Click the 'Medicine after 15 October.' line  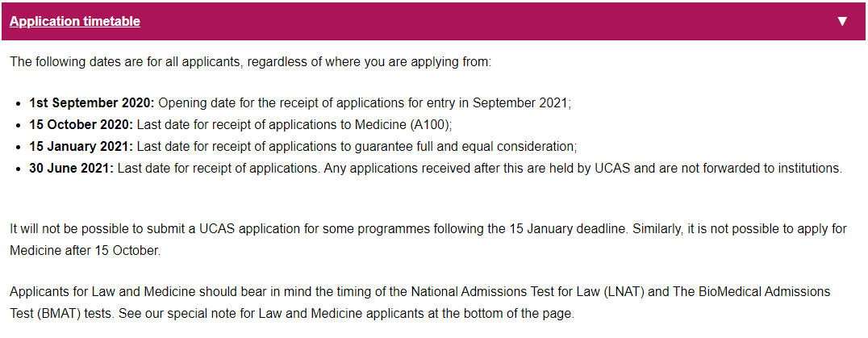pyautogui.click(x=86, y=250)
